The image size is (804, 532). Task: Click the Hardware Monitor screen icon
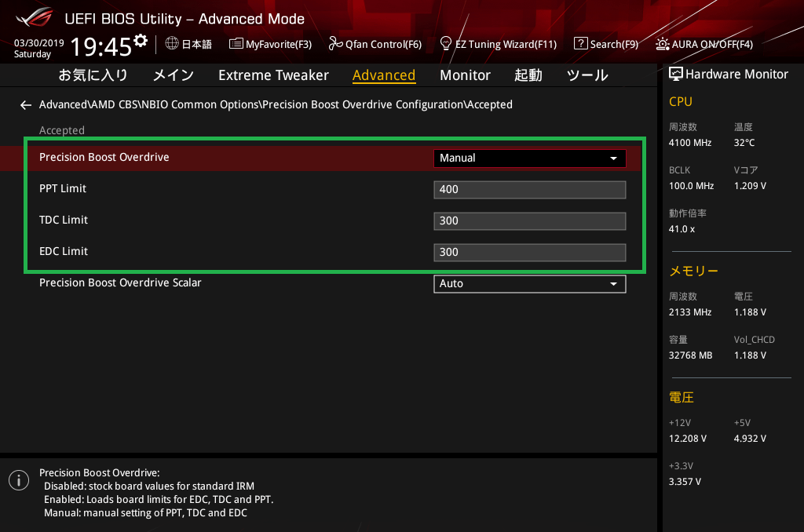676,75
